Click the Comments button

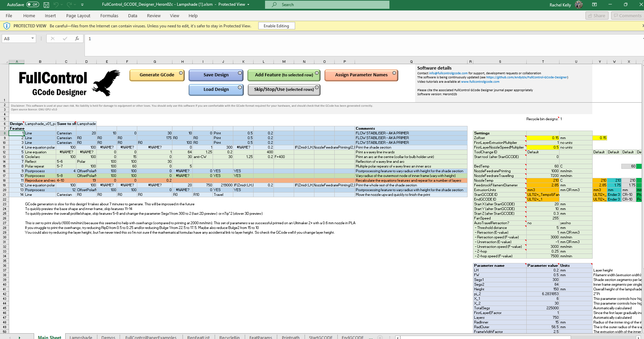627,16
